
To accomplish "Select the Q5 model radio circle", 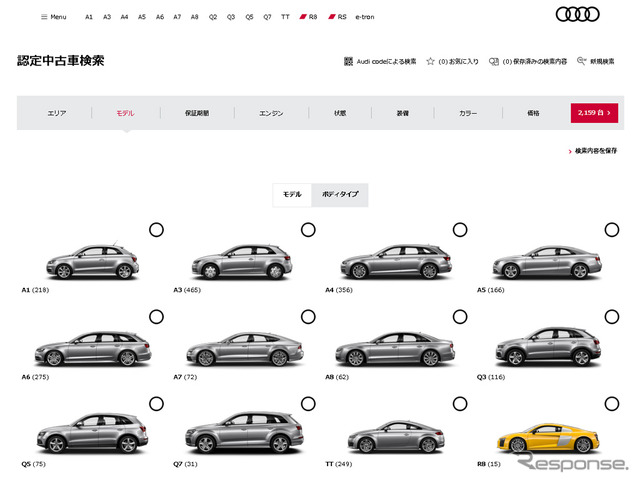I will 156,404.
